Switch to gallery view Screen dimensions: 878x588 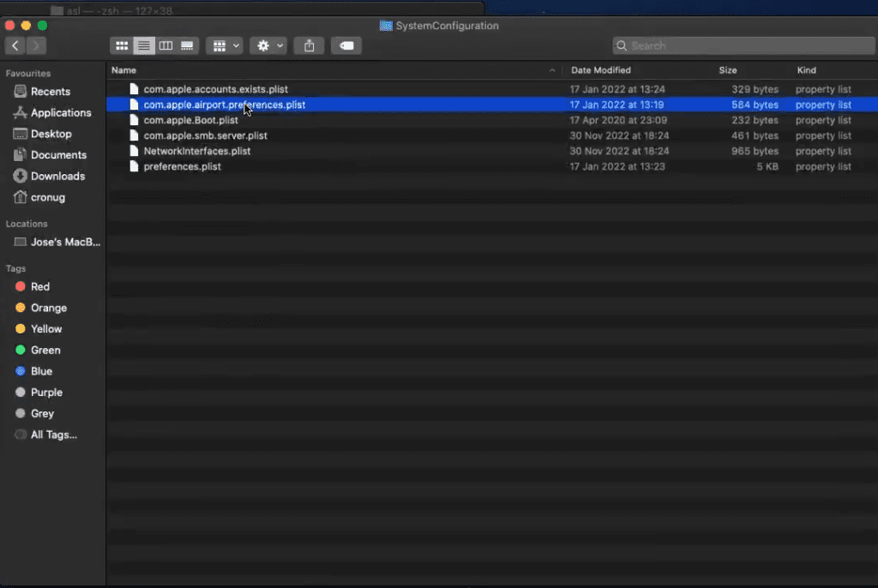(187, 45)
